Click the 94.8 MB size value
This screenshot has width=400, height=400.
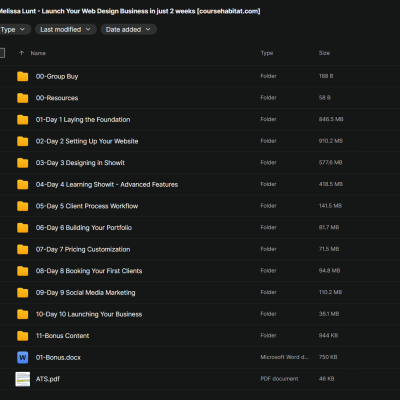coord(329,271)
